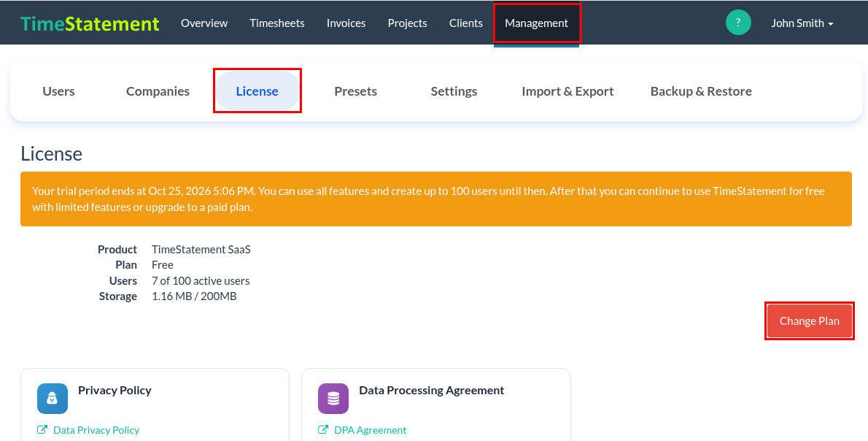The image size is (868, 441).
Task: Switch to the Presets tab
Action: [x=355, y=91]
